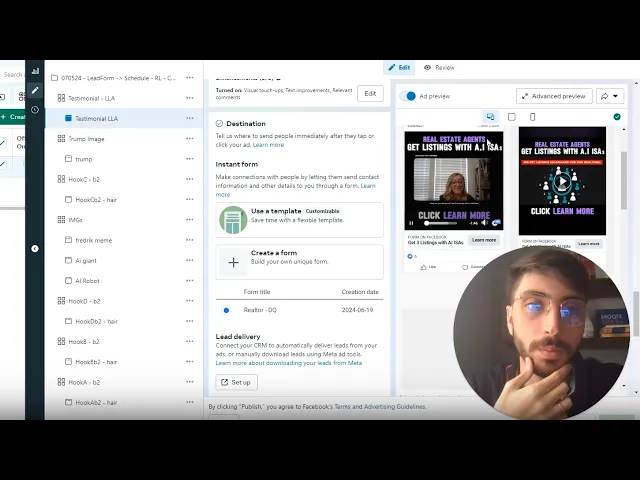Like the first ad preview post

(x=428, y=267)
